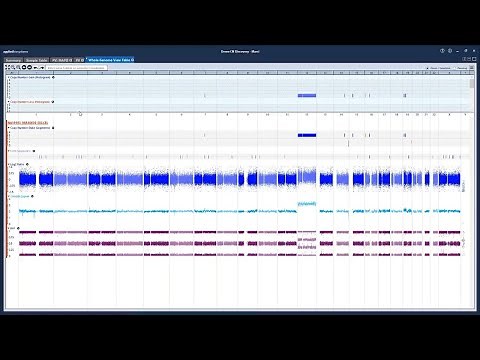Open the Copy Number Loss track settings gear

click(x=53, y=102)
